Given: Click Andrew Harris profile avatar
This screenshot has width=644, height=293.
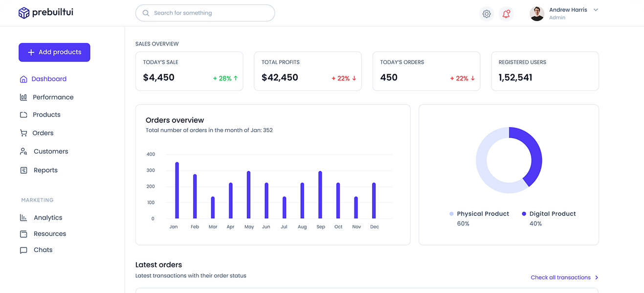Looking at the screenshot, I should pos(537,14).
